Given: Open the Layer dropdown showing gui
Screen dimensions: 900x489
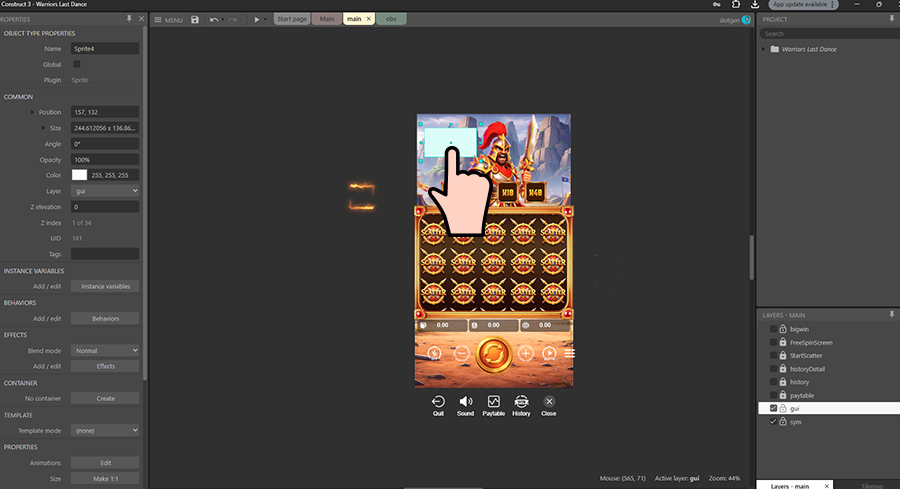Looking at the screenshot, I should point(105,191).
